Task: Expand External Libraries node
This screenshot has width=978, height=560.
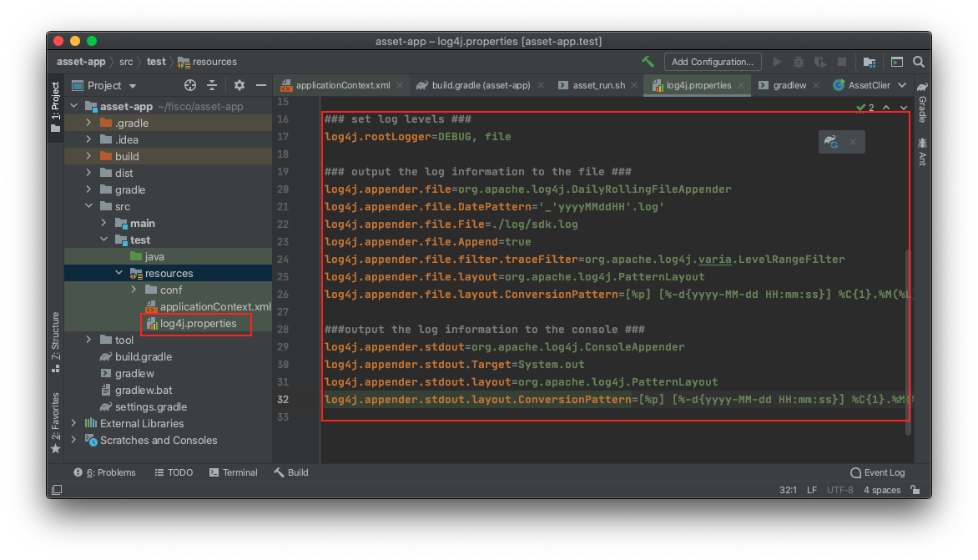Action: pyautogui.click(x=73, y=423)
